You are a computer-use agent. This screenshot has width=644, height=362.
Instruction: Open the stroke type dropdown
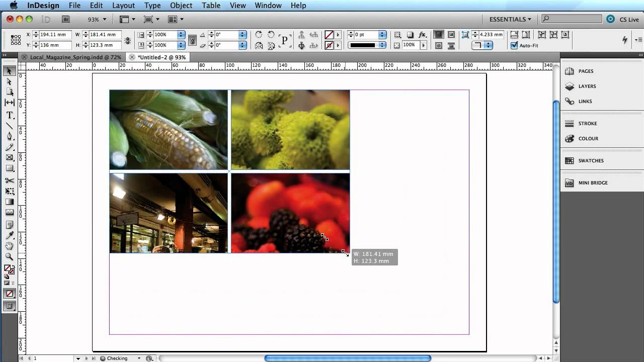point(382,45)
